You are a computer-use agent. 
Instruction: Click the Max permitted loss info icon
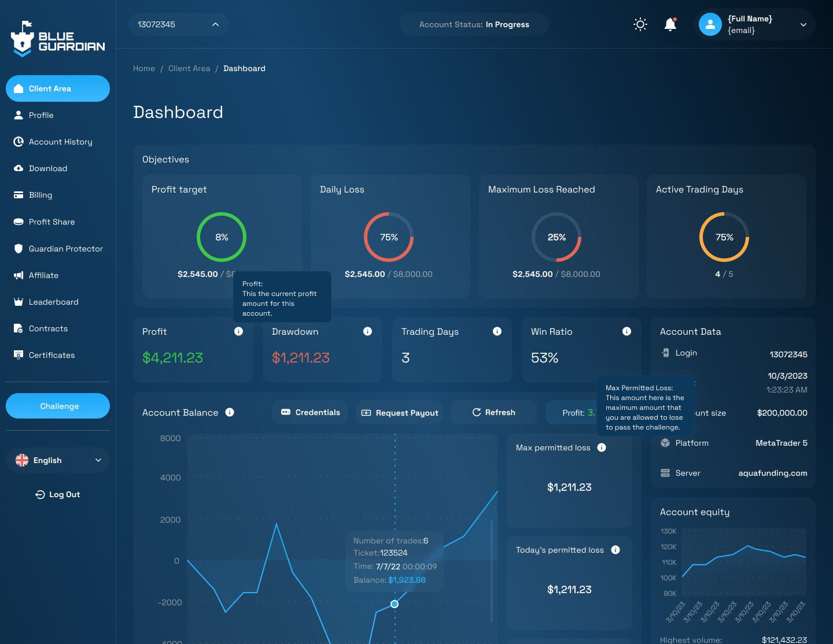602,447
